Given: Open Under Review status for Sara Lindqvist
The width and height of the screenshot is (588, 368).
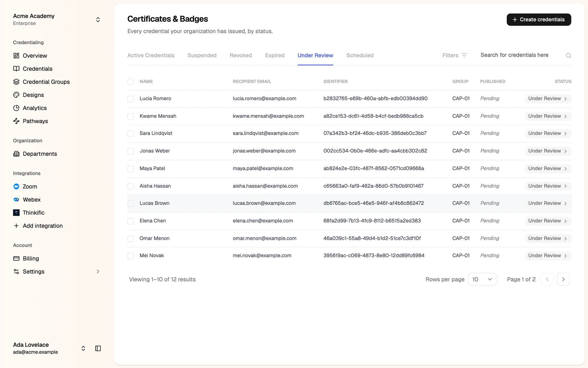Looking at the screenshot, I should (x=548, y=133).
